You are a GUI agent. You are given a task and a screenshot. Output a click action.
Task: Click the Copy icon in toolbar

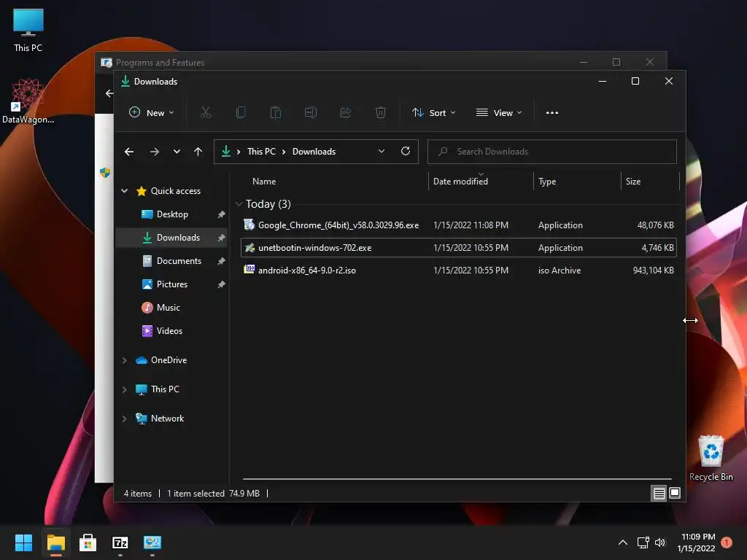pyautogui.click(x=241, y=112)
